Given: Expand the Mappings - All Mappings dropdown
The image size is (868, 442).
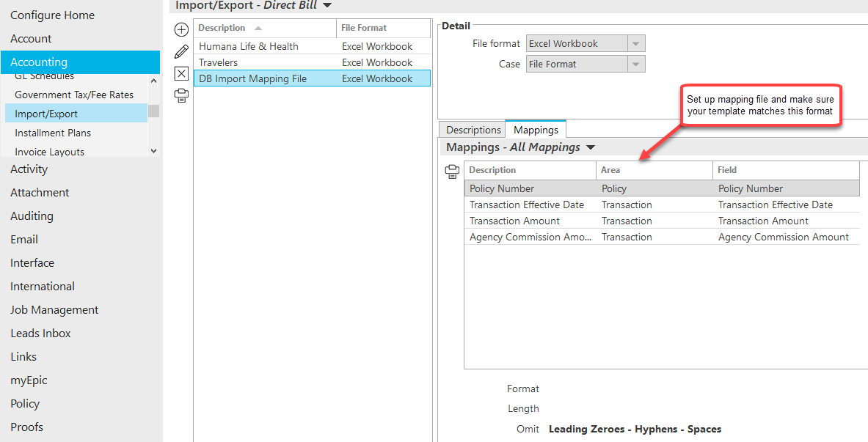Looking at the screenshot, I should [591, 148].
